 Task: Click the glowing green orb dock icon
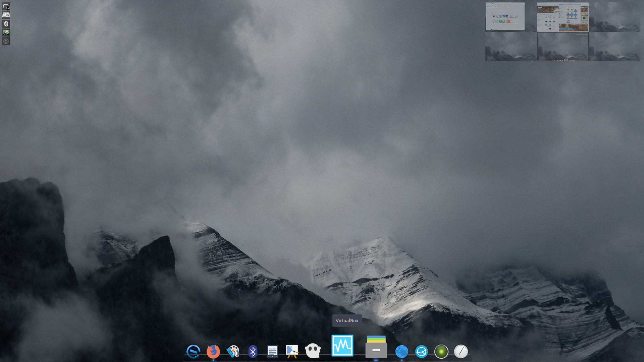point(441,352)
